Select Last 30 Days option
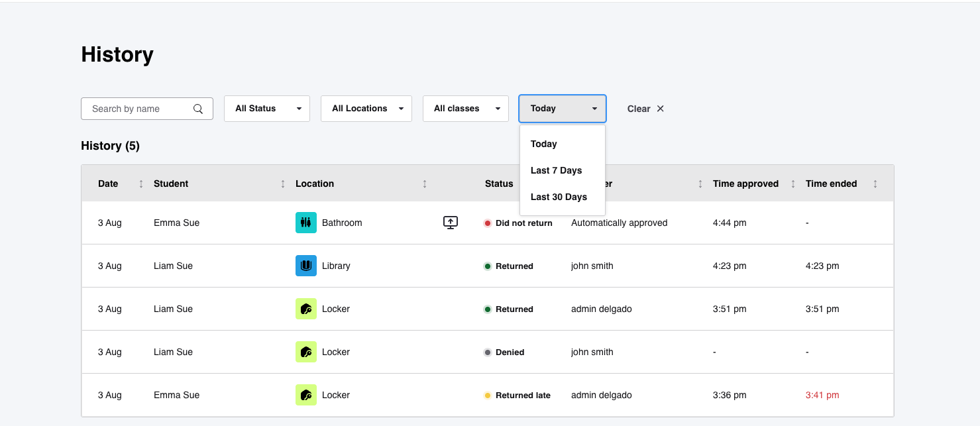This screenshot has width=980, height=426. [563, 197]
